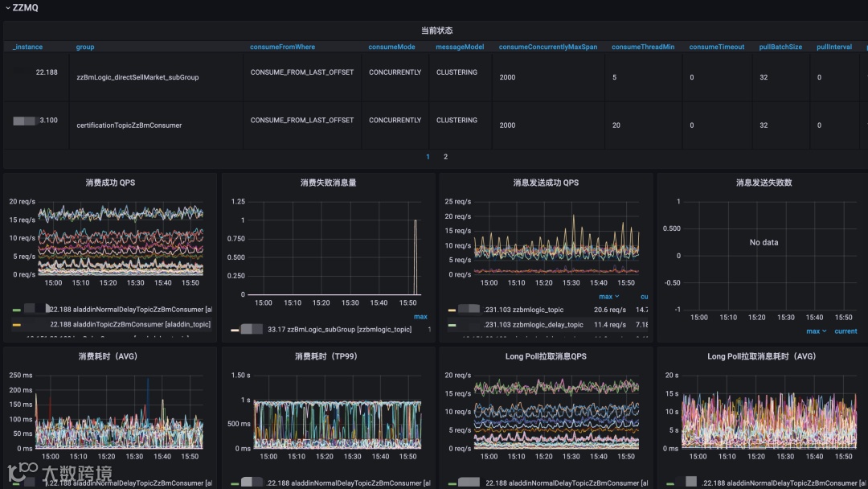Open the 消费耗时（TP99）panel title menu
Viewport: 868px width, 489px height.
pos(328,356)
